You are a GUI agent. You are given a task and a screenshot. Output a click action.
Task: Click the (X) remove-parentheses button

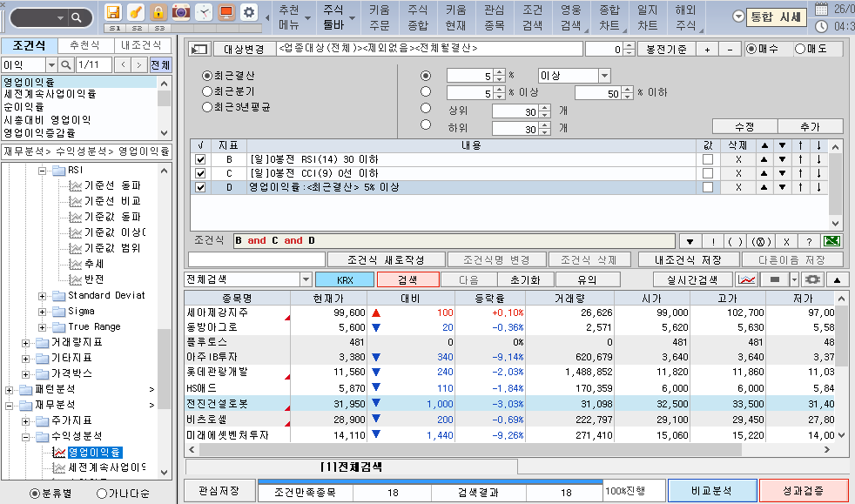761,241
